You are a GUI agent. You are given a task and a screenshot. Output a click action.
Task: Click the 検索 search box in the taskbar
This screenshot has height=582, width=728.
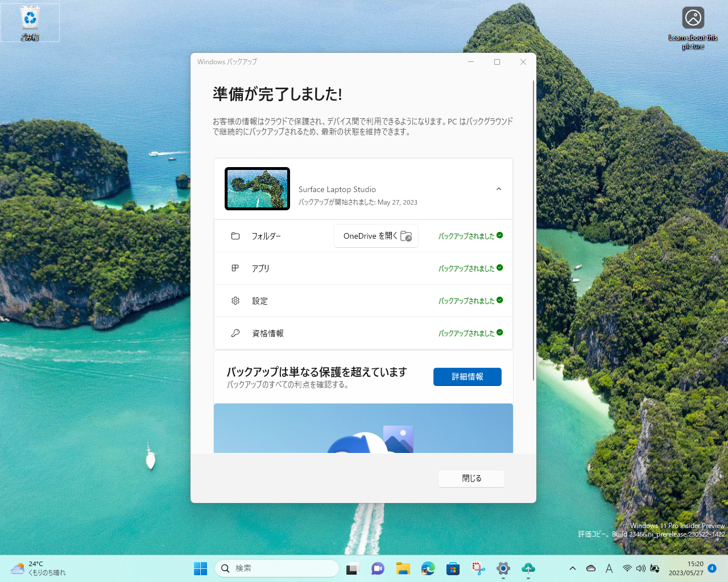pos(277,568)
